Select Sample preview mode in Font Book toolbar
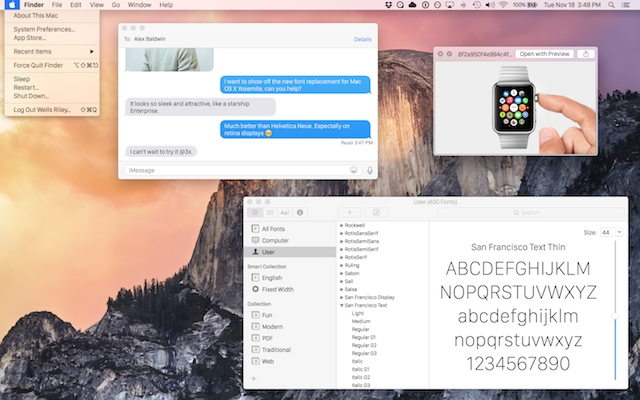 click(x=255, y=212)
